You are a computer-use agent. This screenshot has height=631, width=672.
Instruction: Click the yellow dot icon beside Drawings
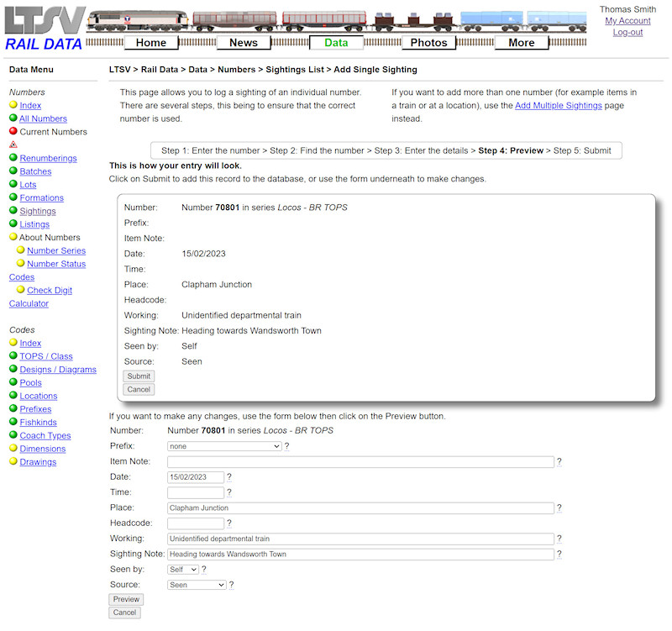15,461
